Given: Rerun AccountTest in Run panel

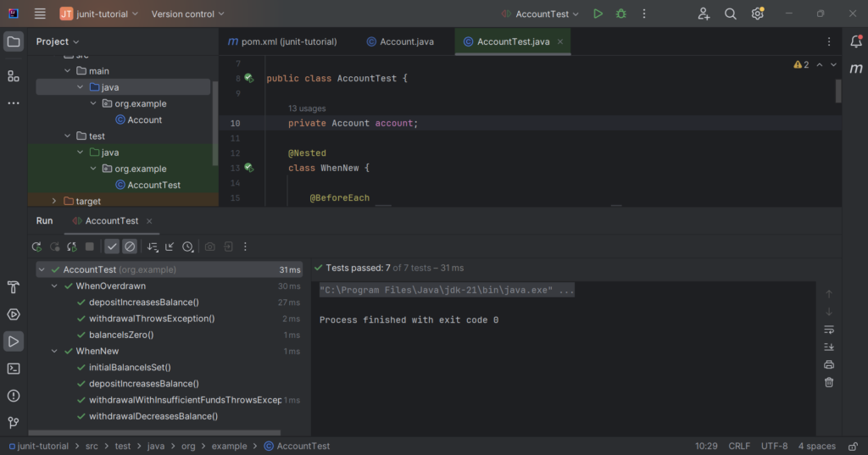Looking at the screenshot, I should [x=36, y=247].
